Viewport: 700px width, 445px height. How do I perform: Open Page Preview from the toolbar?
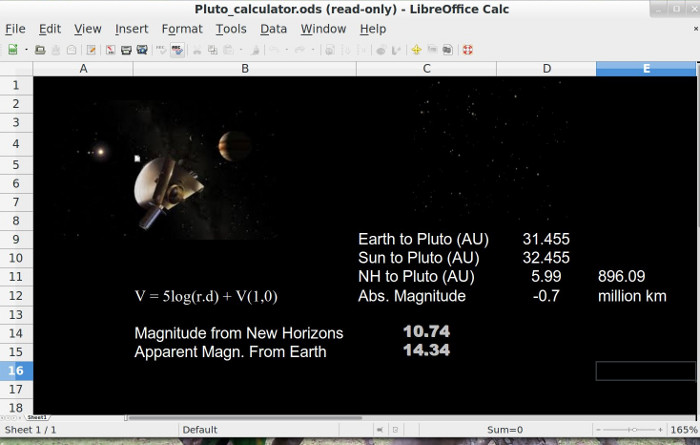143,49
